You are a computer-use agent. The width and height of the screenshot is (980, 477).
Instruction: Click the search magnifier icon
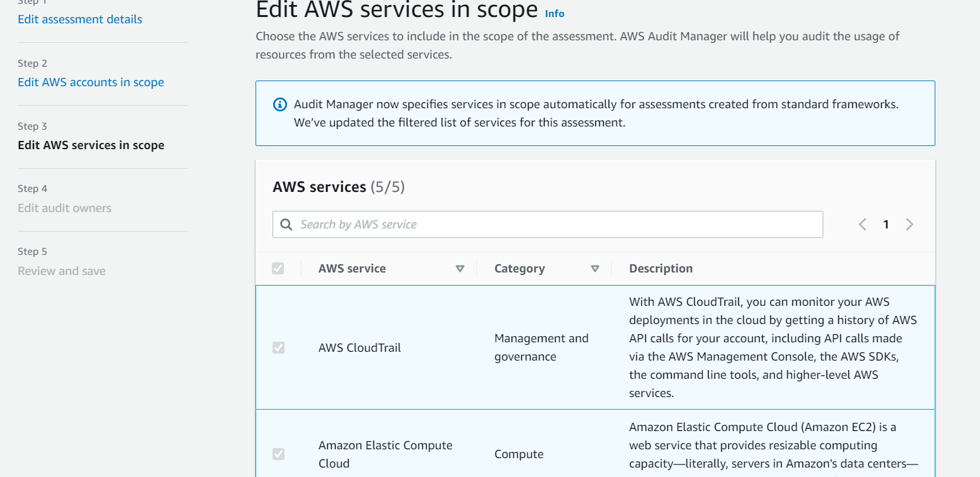click(286, 225)
